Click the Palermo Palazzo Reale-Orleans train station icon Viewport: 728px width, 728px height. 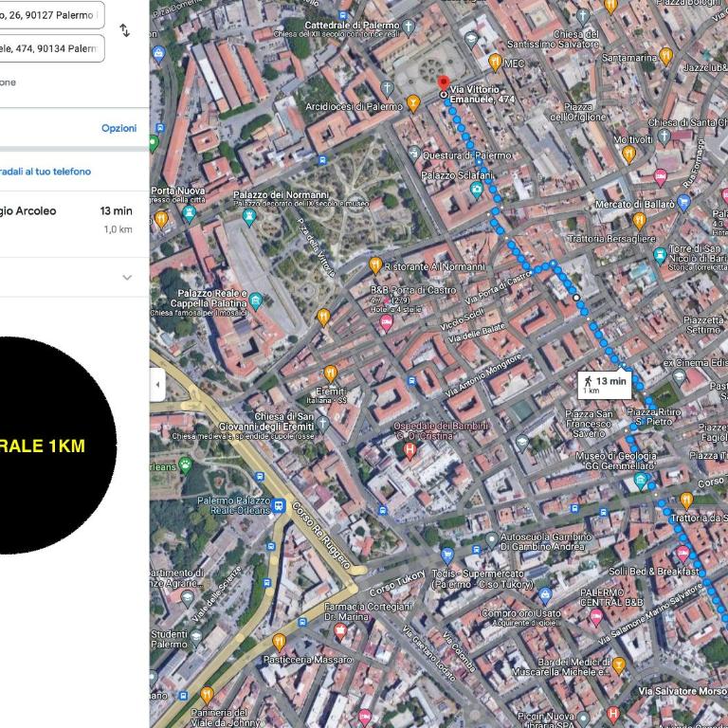[278, 505]
